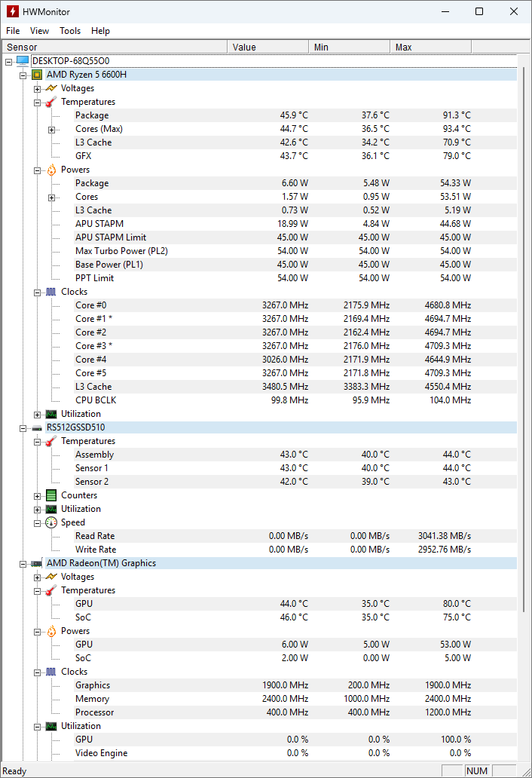Click the Value column header

(x=268, y=47)
